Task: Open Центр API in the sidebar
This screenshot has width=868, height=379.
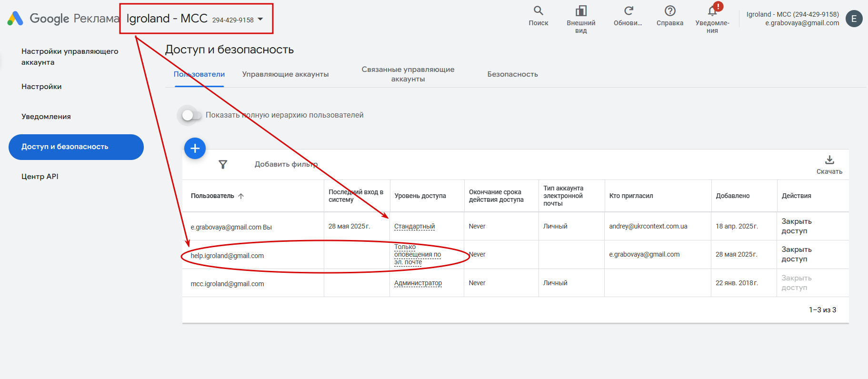Action: click(x=40, y=177)
